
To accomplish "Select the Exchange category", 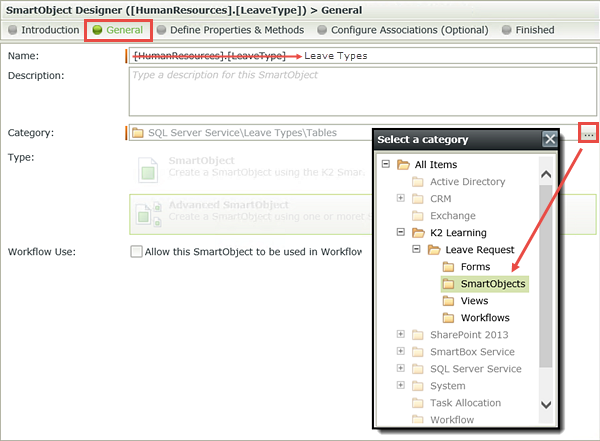I will (x=453, y=216).
